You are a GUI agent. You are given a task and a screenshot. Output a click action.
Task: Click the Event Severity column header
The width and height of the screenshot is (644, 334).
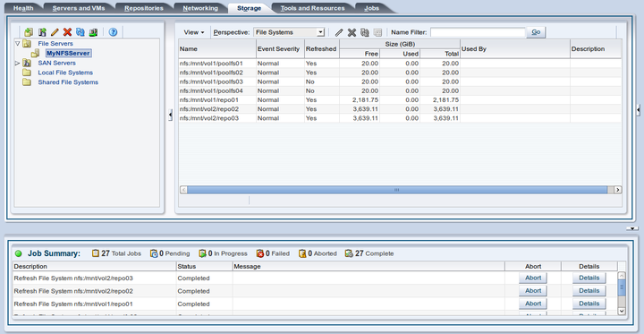tap(280, 48)
